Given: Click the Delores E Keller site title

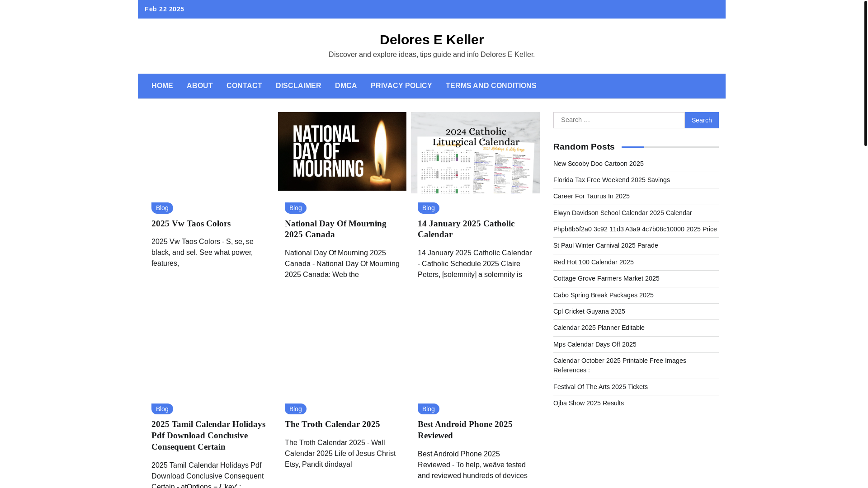Looking at the screenshot, I should pos(432,40).
